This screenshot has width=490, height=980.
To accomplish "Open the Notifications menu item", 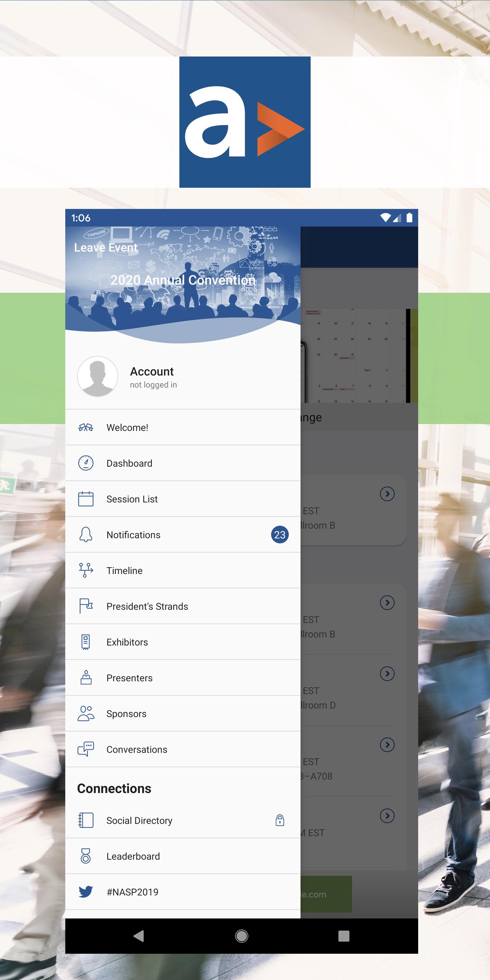I will tap(183, 534).
